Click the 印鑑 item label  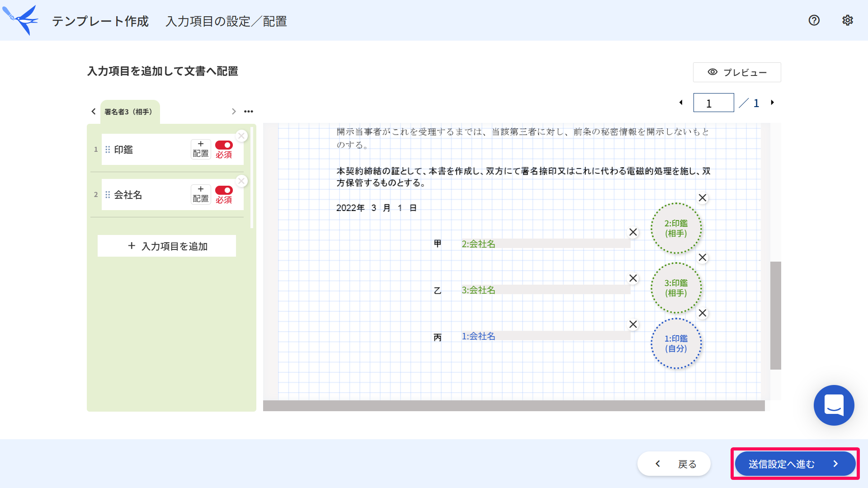coord(123,150)
